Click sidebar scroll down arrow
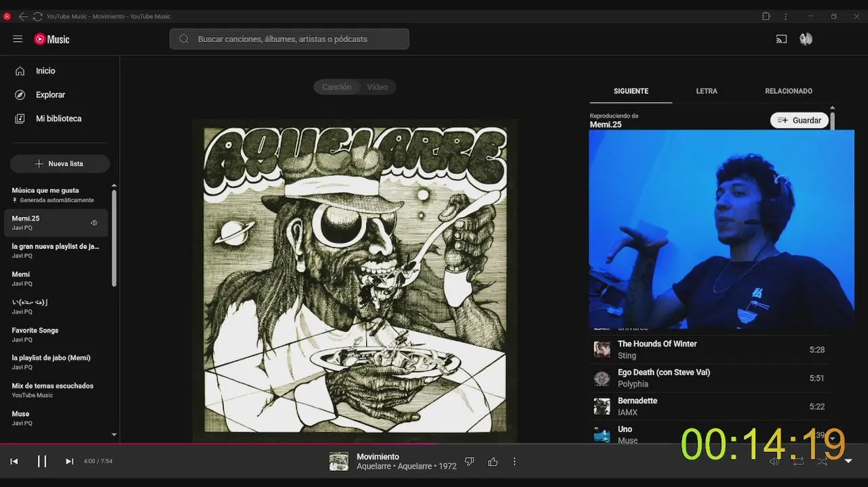Image resolution: width=868 pixels, height=487 pixels. pos(114,435)
